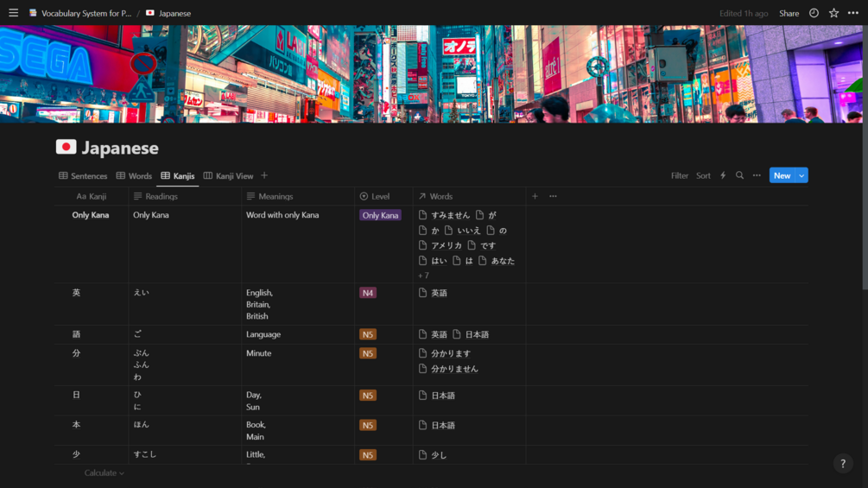Select the ほん reading cell
Image resolution: width=868 pixels, height=488 pixels.
185,430
